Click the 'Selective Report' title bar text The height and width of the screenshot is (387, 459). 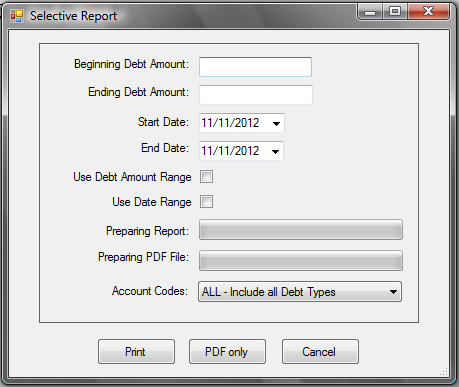coord(74,16)
